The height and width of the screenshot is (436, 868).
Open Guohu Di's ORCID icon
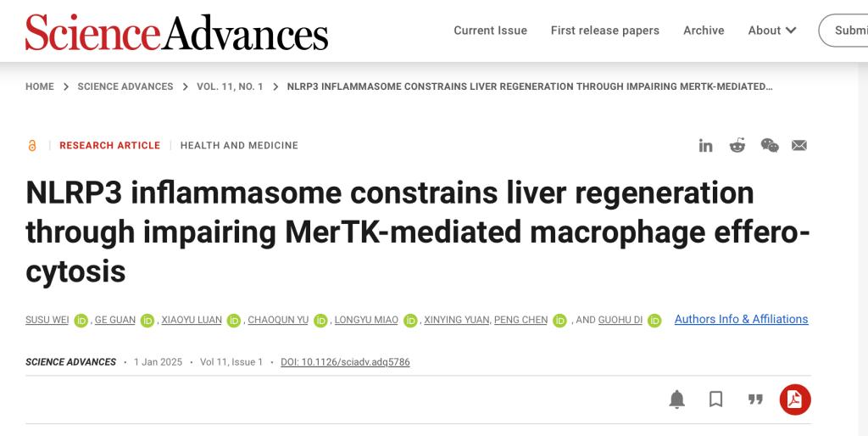coord(654,321)
